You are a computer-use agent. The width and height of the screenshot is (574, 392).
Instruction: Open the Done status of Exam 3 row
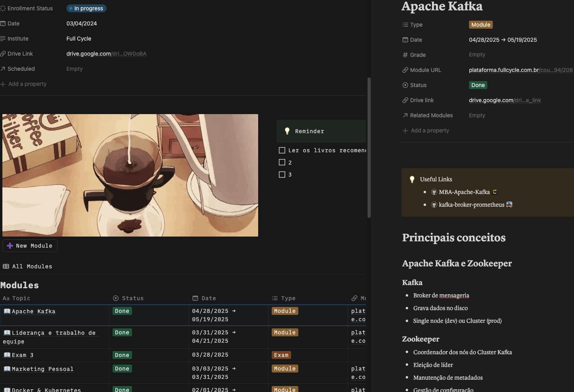(122, 355)
